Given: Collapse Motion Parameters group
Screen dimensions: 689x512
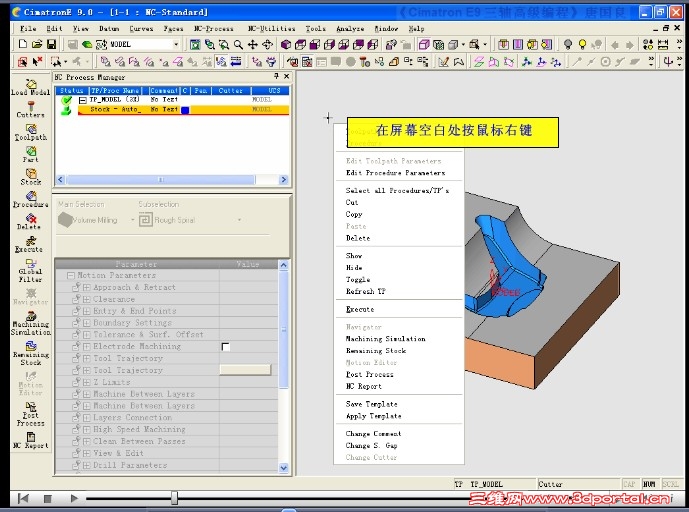Looking at the screenshot, I should (70, 276).
